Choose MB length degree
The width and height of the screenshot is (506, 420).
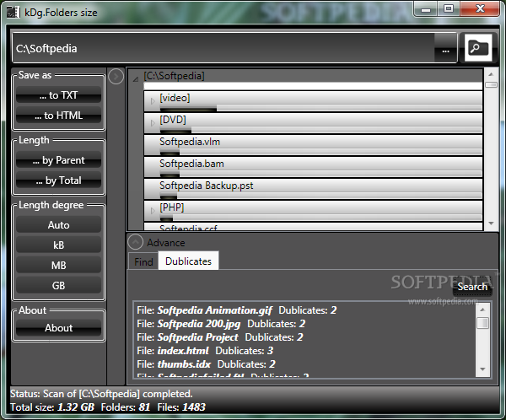58,266
